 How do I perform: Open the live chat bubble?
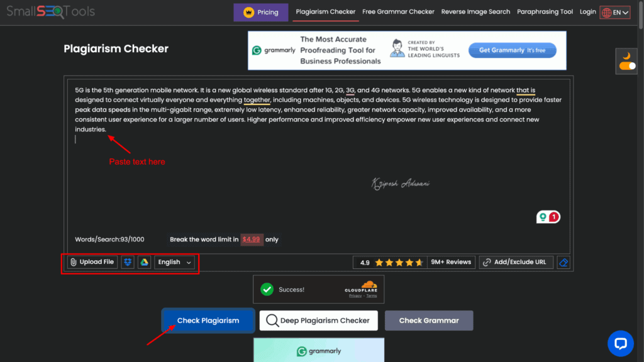tap(621, 343)
